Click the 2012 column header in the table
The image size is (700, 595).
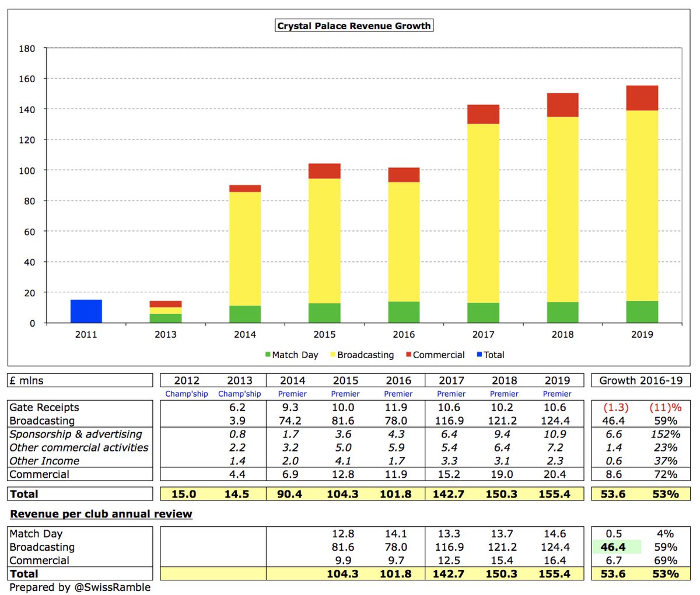tap(187, 380)
